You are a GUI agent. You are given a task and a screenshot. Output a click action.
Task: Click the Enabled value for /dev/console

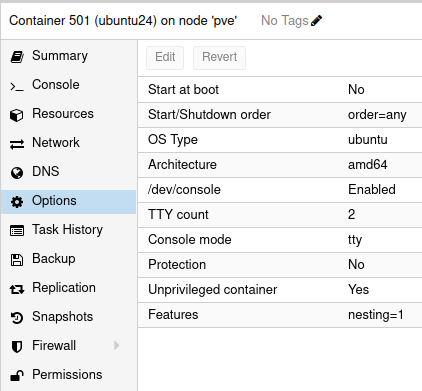pyautogui.click(x=372, y=190)
